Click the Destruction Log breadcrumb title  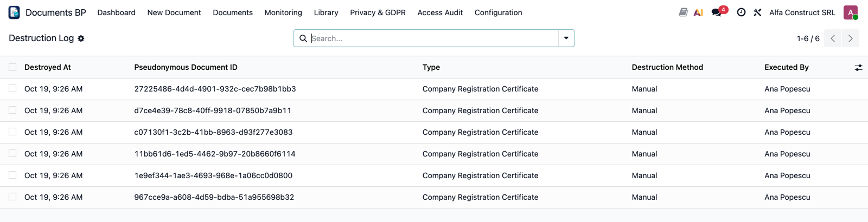point(41,38)
